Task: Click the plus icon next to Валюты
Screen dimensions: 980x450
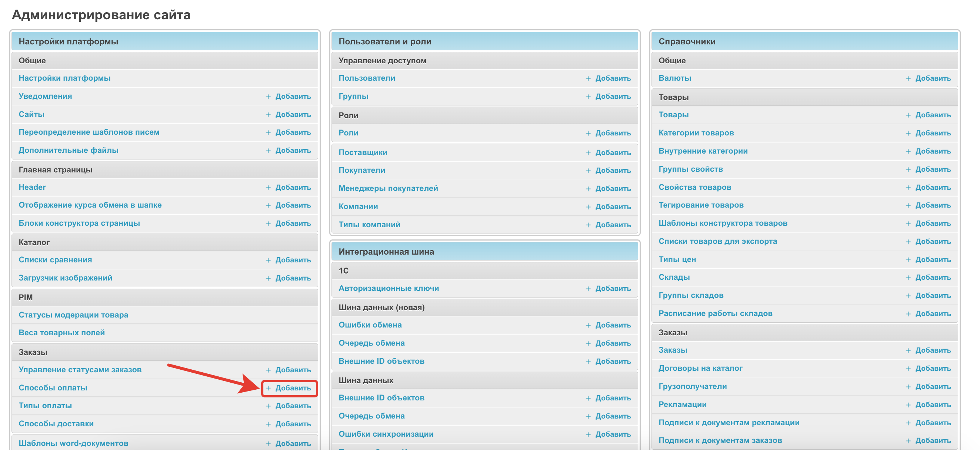Action: pyautogui.click(x=908, y=78)
